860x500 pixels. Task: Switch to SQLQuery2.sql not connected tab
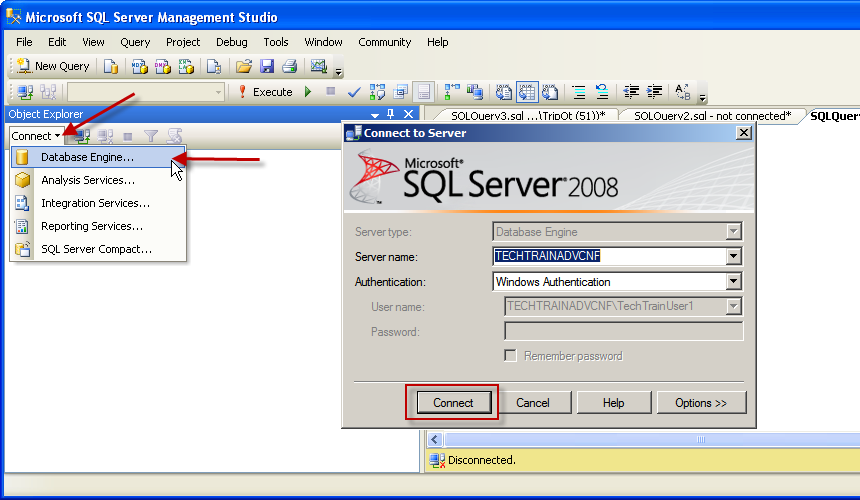[x=712, y=116]
